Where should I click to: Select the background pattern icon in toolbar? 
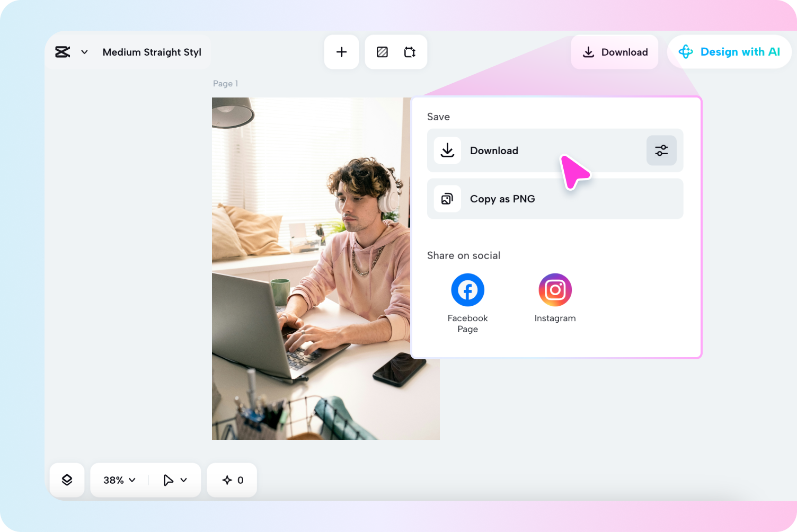pos(382,52)
